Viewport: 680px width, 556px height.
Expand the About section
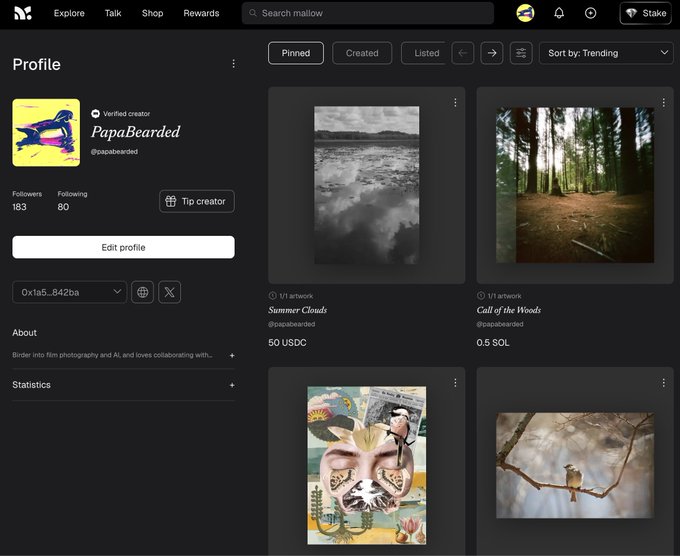[x=232, y=355]
